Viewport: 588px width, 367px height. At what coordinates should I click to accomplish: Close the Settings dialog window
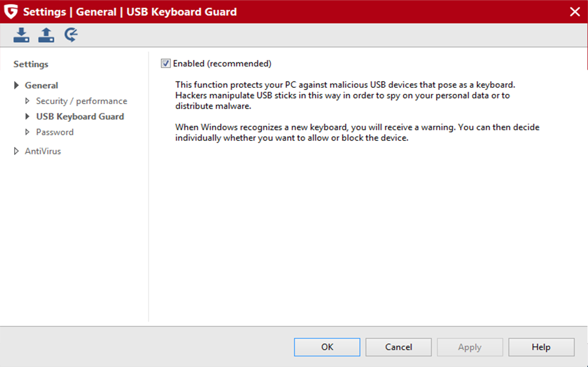point(575,11)
